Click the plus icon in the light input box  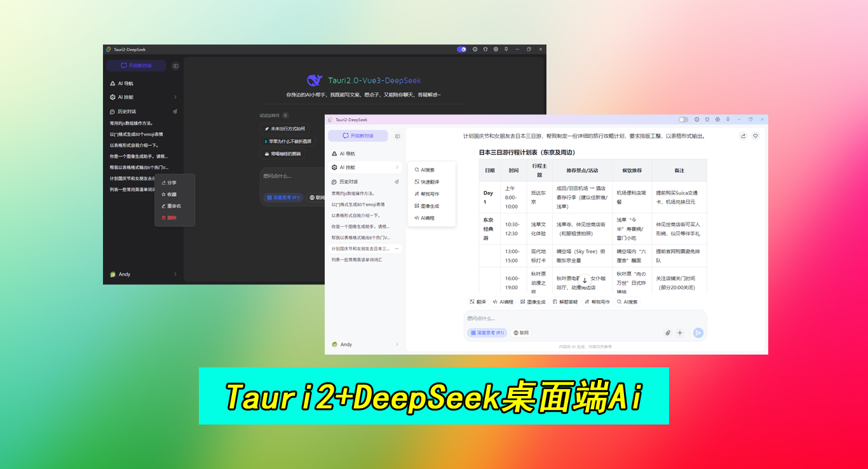point(680,332)
